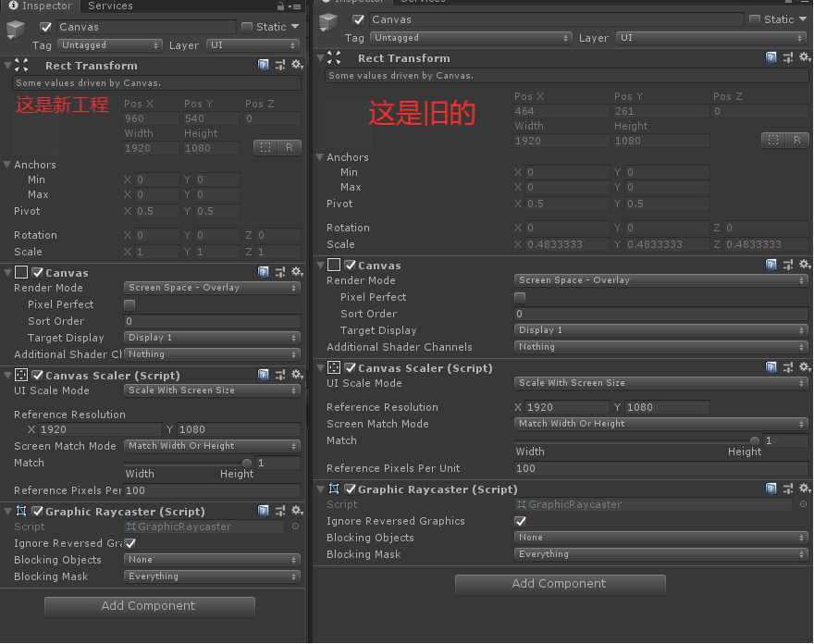Open Canvas component gear menu in right Inspector

[x=805, y=265]
